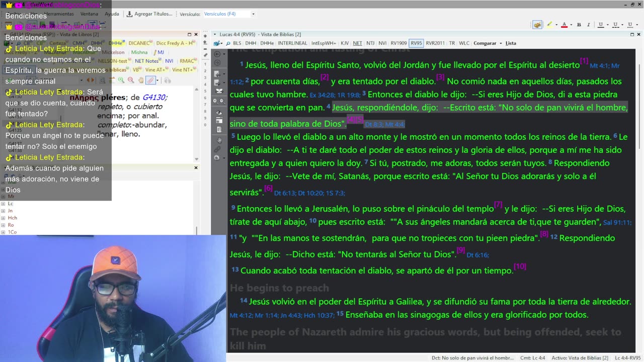
Task: Open the Comparar dropdown arrow
Action: pyautogui.click(x=501, y=43)
